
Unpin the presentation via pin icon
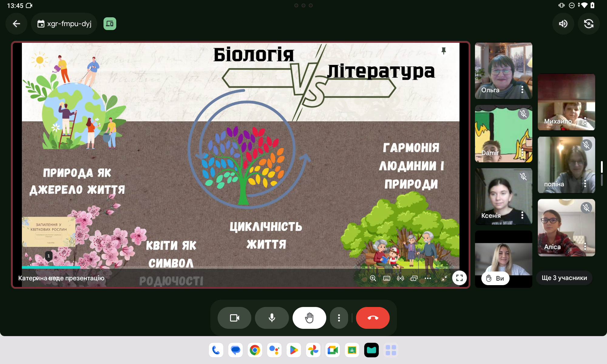pyautogui.click(x=443, y=51)
